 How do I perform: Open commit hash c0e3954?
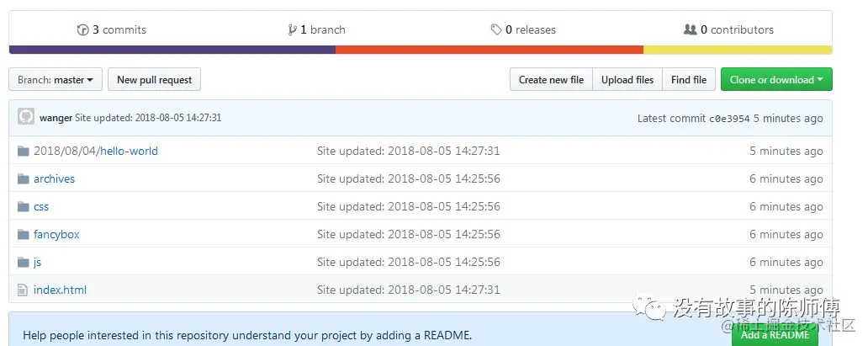pyautogui.click(x=729, y=119)
